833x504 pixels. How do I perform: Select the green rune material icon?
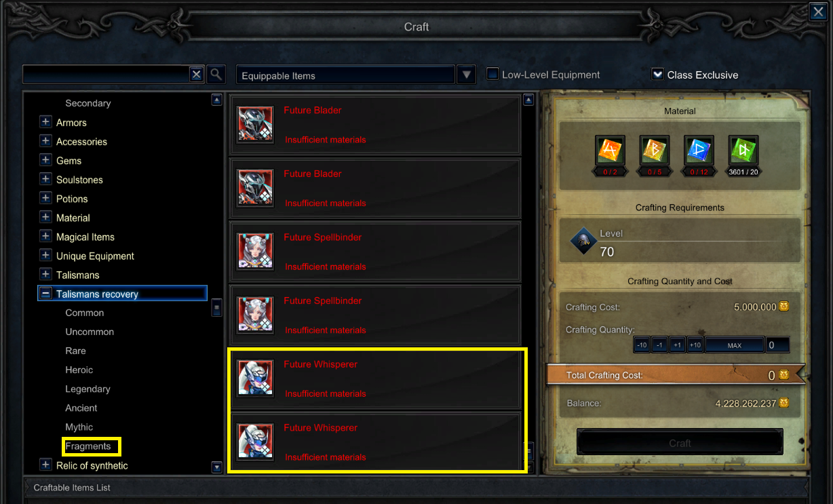coord(743,151)
